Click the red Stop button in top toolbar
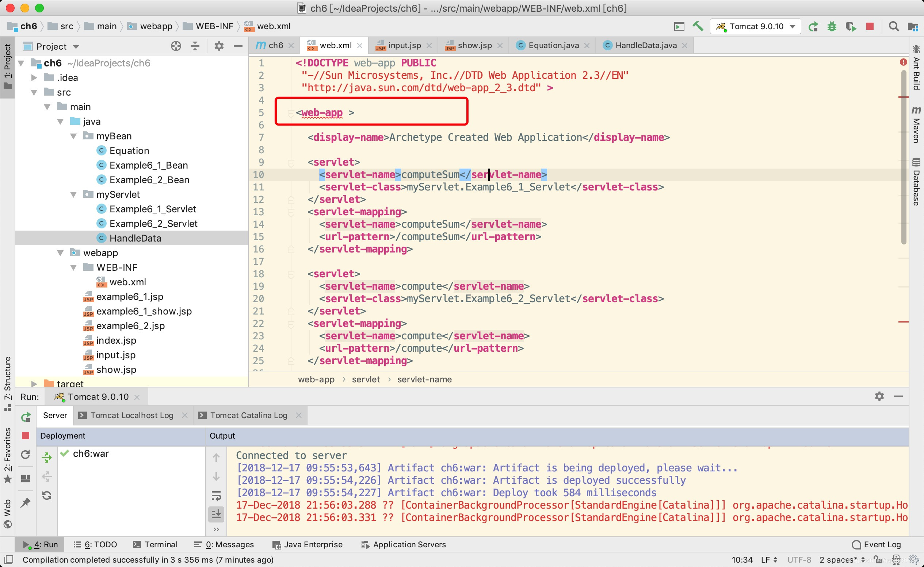The image size is (924, 567). click(870, 26)
